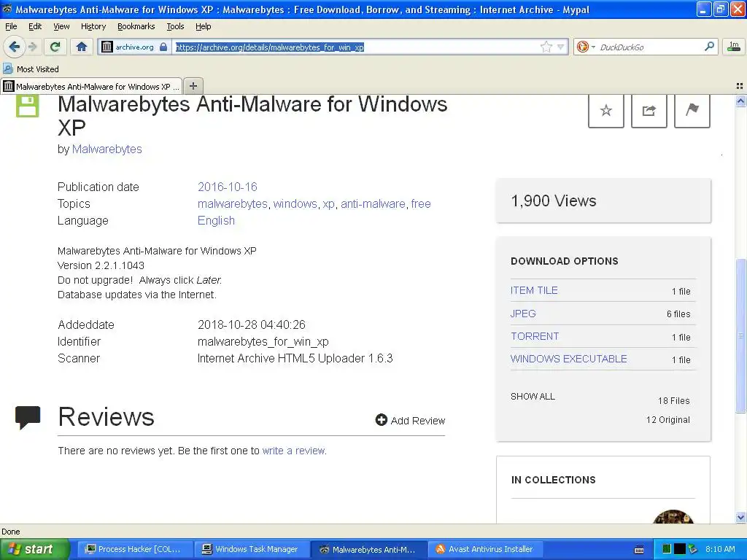747x560 pixels.
Task: Click the green floppy disk software icon
Action: point(28,106)
